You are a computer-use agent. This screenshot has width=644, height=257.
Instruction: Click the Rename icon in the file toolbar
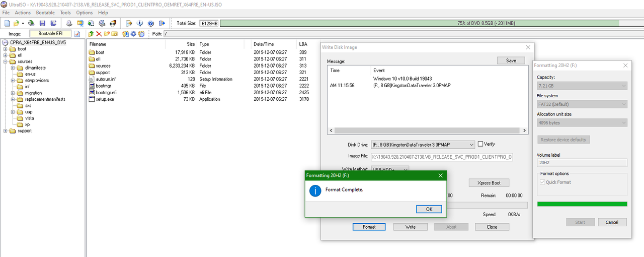pyautogui.click(x=114, y=34)
